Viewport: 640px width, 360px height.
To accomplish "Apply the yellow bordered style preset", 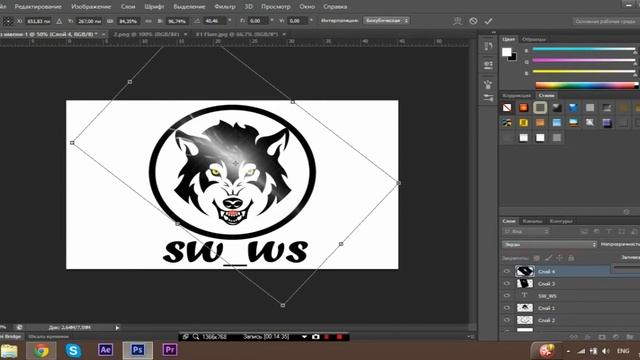I will click(524, 122).
